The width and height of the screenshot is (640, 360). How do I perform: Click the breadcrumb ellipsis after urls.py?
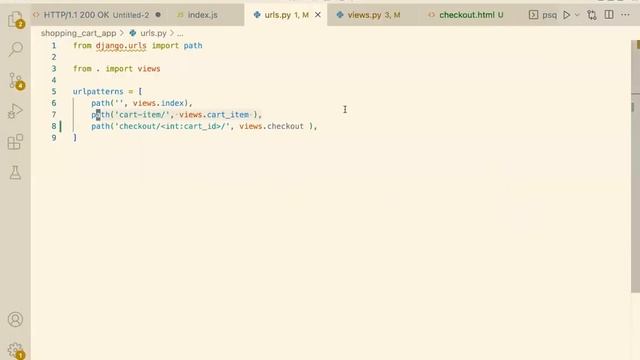coord(180,33)
